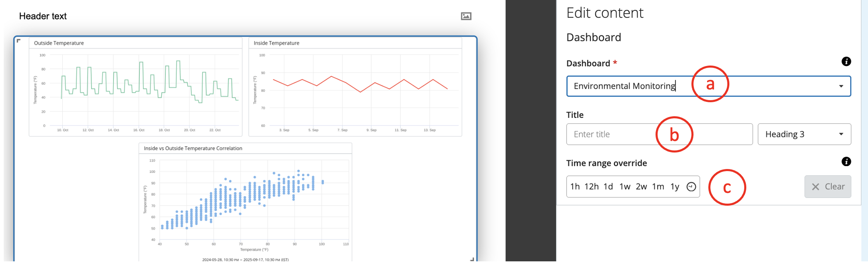This screenshot has width=868, height=263.
Task: Open the Environmental Monitoring dashboard dropdown arrow
Action: click(x=841, y=86)
